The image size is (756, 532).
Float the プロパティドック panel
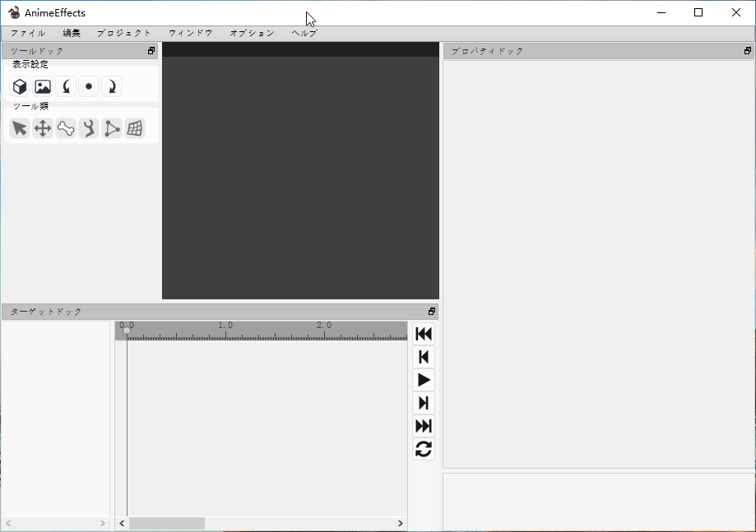(x=748, y=51)
